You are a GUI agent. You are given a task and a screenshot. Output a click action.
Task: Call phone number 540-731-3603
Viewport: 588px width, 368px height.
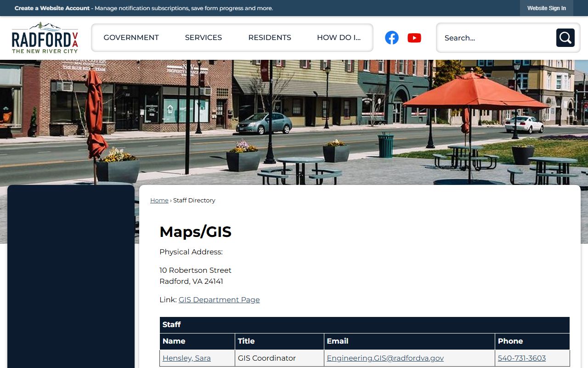tap(522, 358)
